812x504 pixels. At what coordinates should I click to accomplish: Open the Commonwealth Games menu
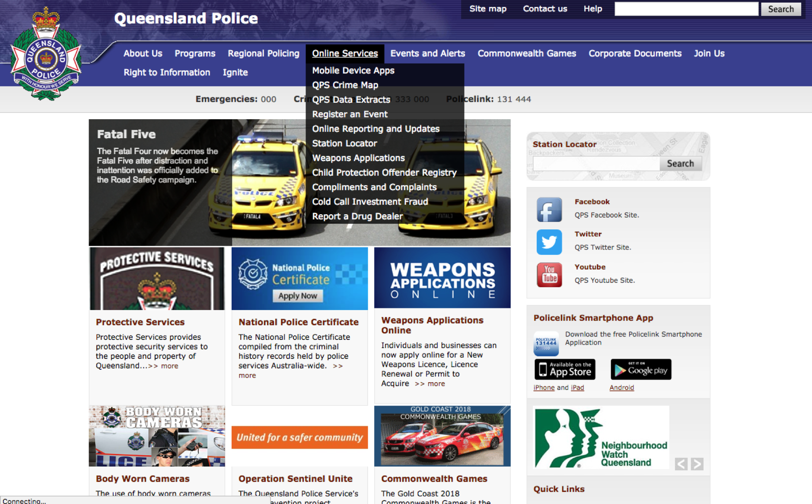tap(527, 54)
